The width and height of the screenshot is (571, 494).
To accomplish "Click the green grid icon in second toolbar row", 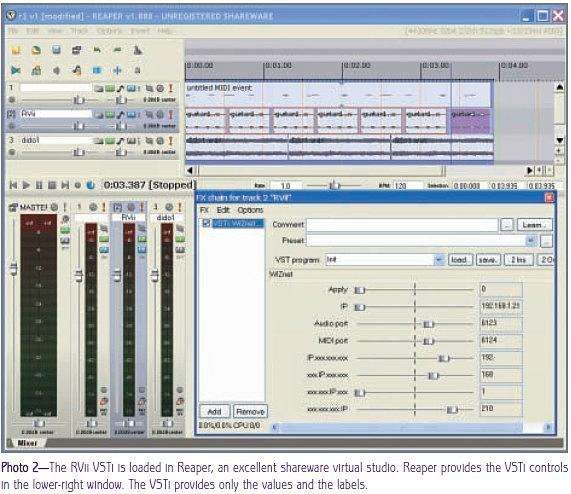I will pos(36,70).
